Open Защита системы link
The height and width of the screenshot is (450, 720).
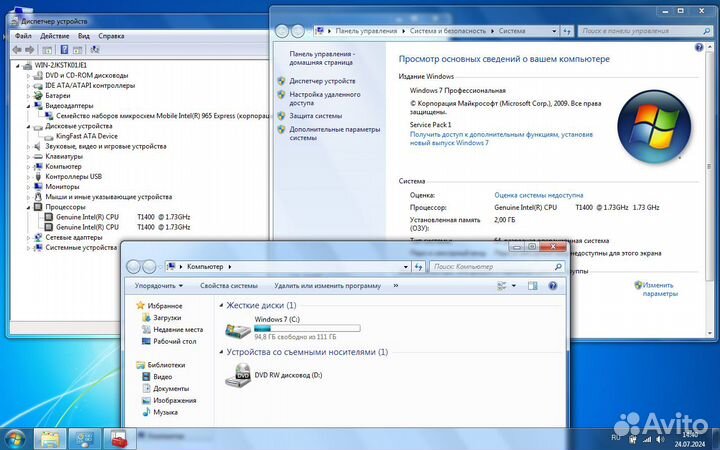(x=315, y=116)
